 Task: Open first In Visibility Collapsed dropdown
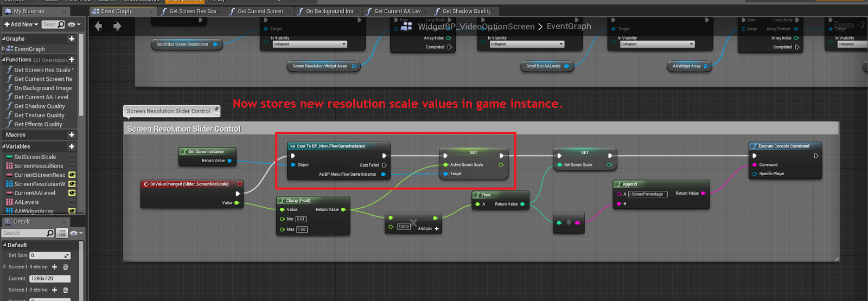pos(310,44)
